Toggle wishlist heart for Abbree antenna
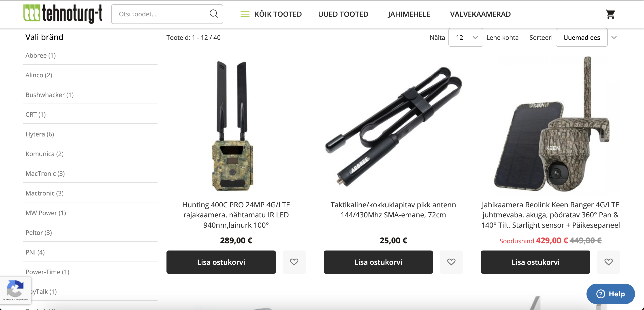Image resolution: width=644 pixels, height=310 pixels. [x=451, y=262]
